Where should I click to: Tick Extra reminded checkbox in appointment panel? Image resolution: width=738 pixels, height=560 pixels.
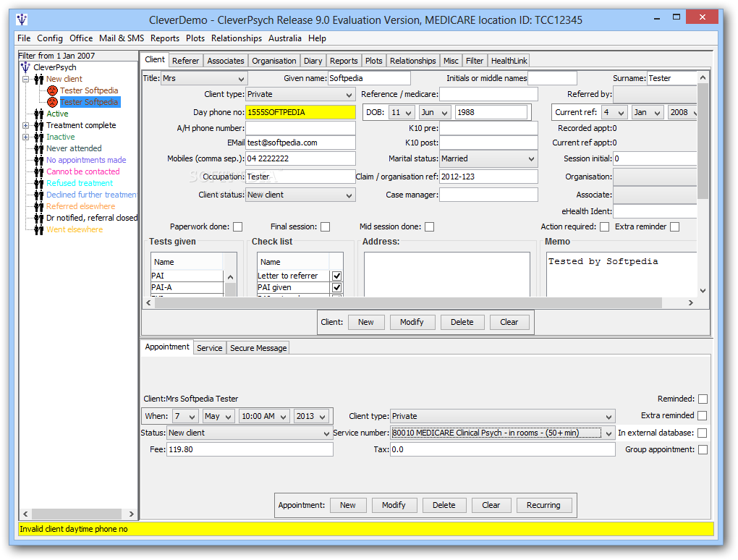click(x=703, y=415)
